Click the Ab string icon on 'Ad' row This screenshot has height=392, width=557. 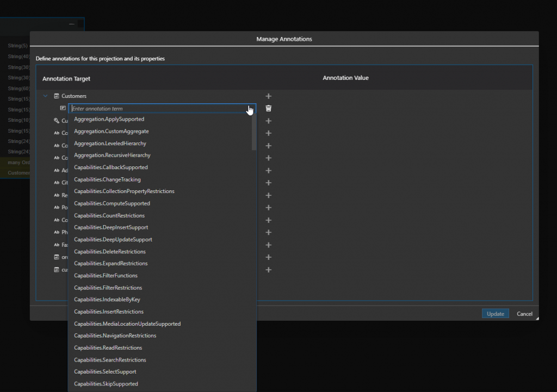[57, 170]
